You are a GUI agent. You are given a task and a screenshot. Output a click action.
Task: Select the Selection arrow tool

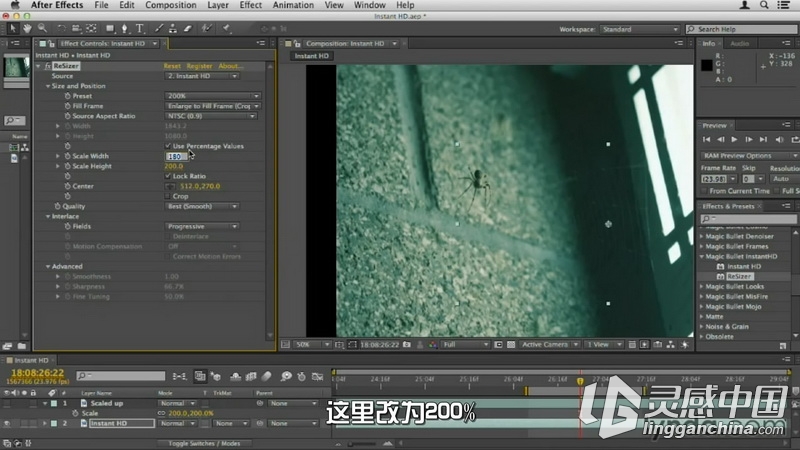[x=13, y=29]
